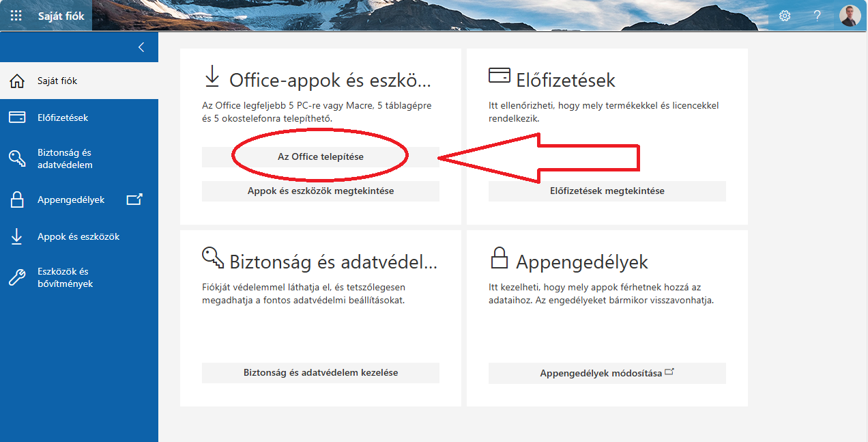Click Előfizetések megtekintése button
This screenshot has width=868, height=442.
607,191
